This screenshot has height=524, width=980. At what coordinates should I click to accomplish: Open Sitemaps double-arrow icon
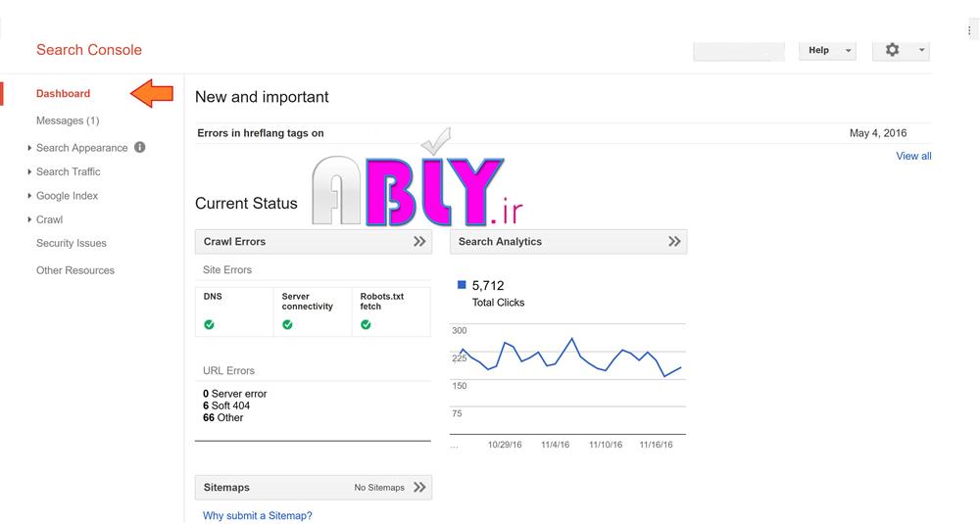tap(419, 487)
